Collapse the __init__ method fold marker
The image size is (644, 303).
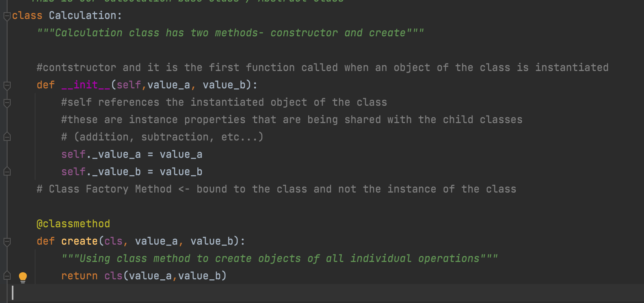7,85
